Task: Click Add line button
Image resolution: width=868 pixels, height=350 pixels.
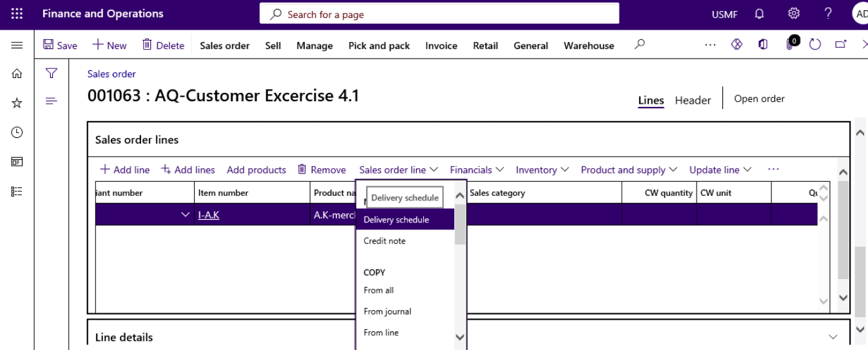Action: coord(125,170)
